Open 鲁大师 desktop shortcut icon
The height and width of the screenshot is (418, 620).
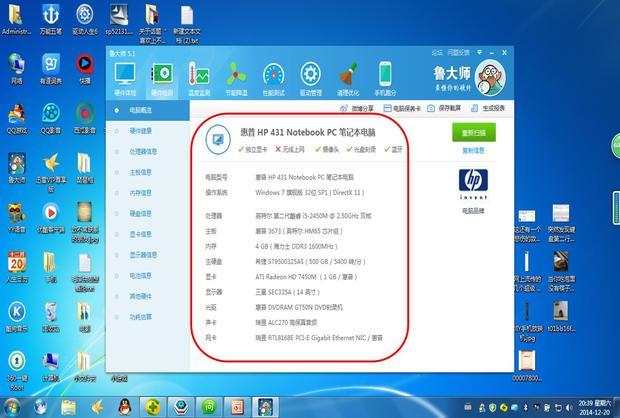click(17, 168)
